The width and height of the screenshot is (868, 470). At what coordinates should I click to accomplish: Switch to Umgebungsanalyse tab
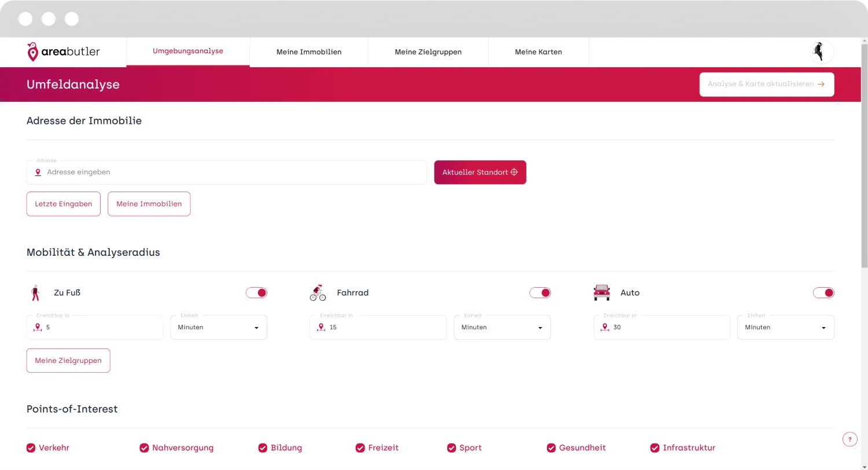pos(188,52)
